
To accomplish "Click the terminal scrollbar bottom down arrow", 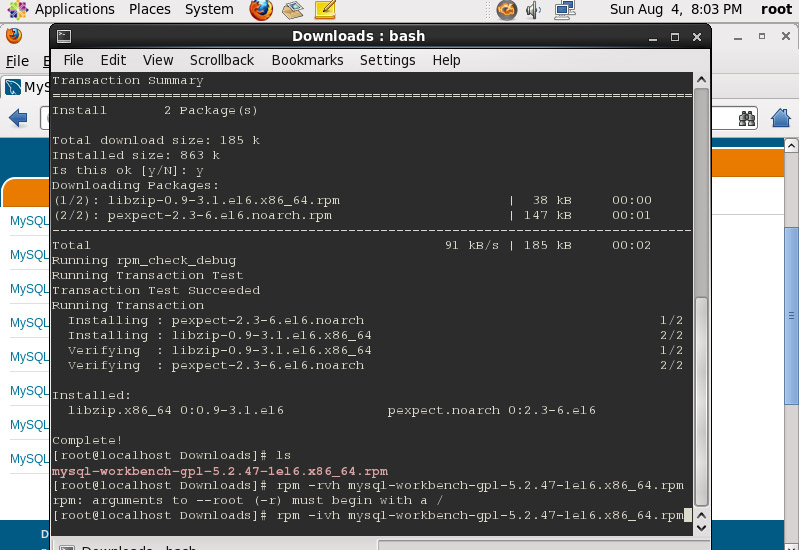I will click(x=701, y=528).
